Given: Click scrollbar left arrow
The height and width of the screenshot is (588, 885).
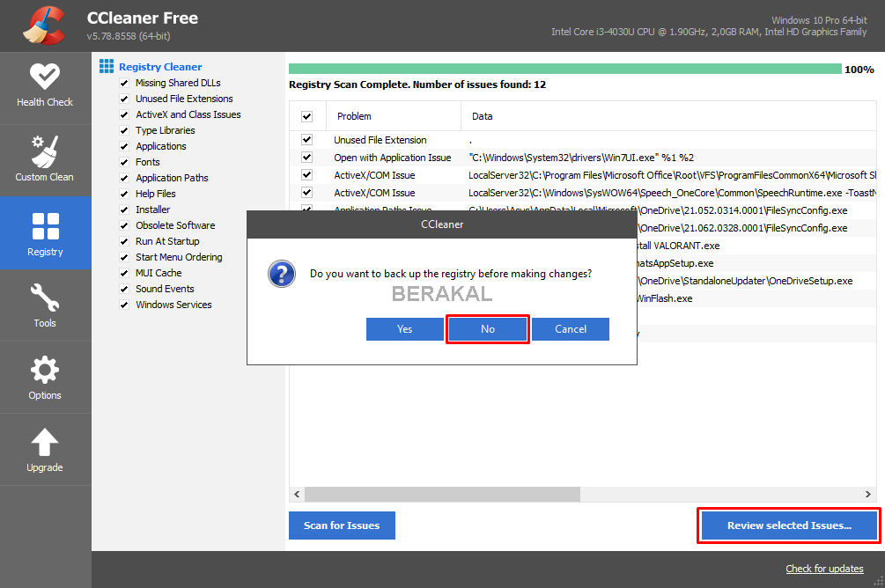Looking at the screenshot, I should pyautogui.click(x=297, y=495).
